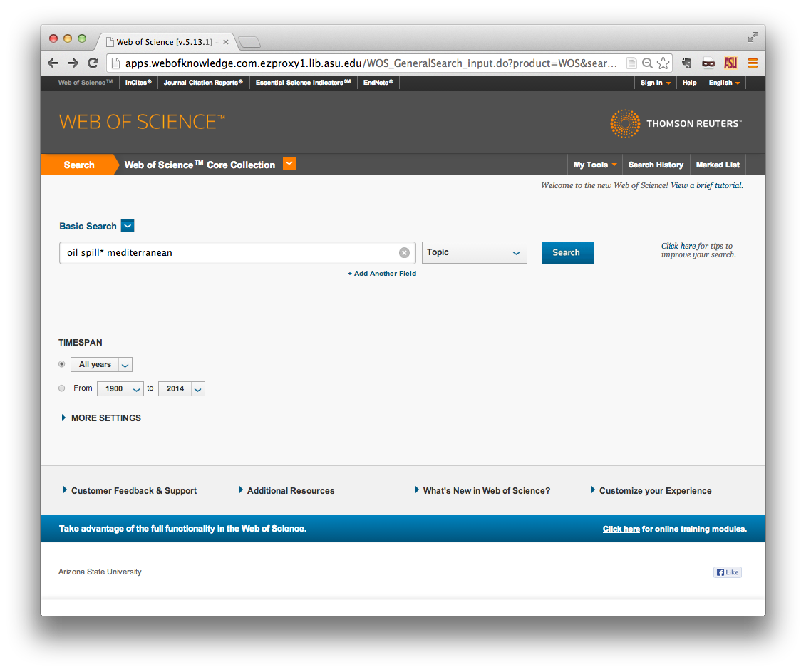
Task: Close the Web of Science browser tab
Action: [226, 42]
